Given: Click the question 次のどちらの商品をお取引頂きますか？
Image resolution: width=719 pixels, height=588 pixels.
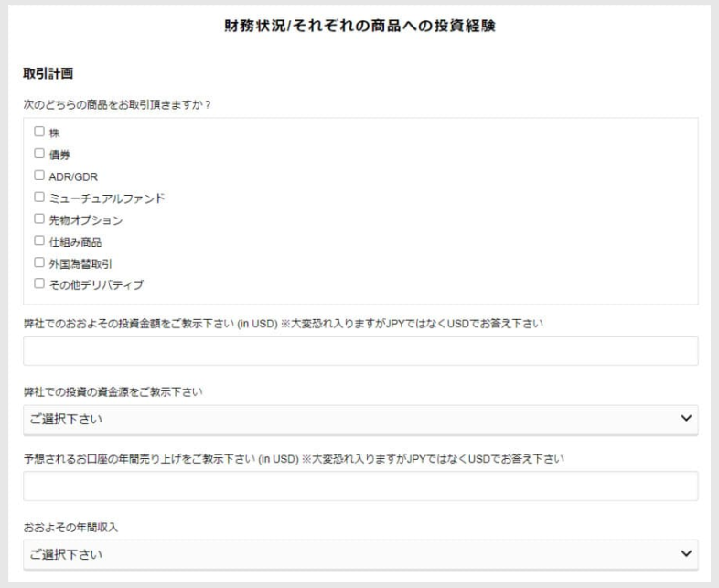Looking at the screenshot, I should (117, 105).
